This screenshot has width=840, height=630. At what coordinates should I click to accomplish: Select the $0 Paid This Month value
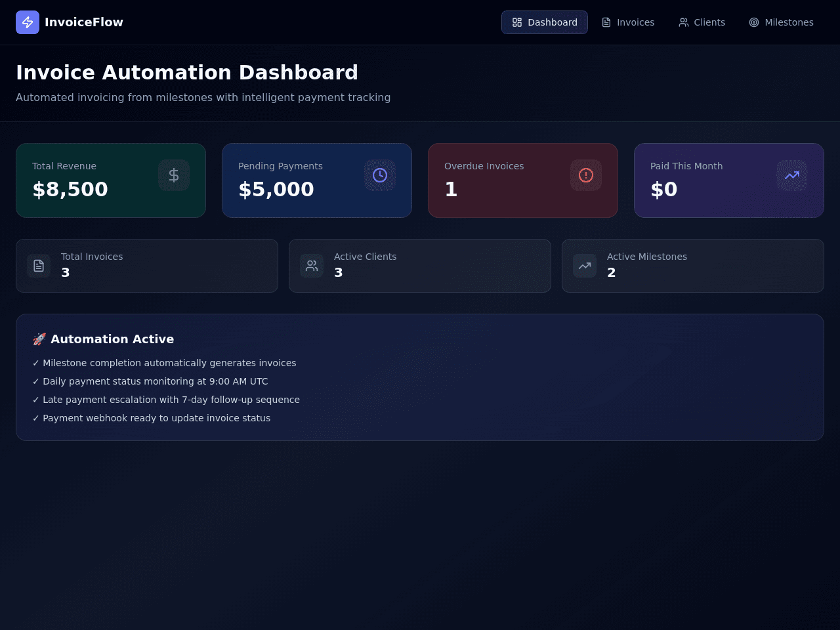point(663,189)
